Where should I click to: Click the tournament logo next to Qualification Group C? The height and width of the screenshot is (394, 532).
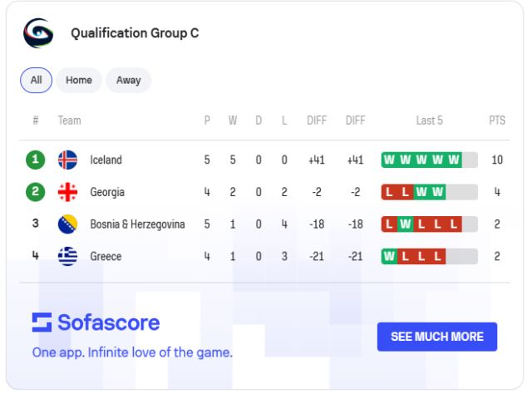pos(38,34)
